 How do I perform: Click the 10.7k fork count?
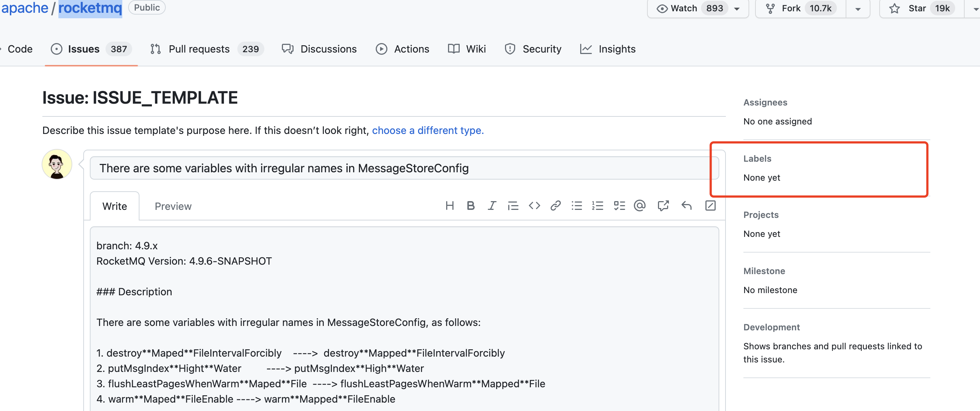click(x=820, y=8)
